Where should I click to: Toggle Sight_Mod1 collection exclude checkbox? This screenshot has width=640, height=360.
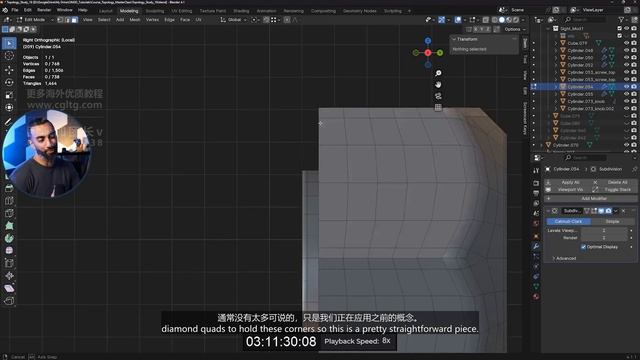[620, 29]
